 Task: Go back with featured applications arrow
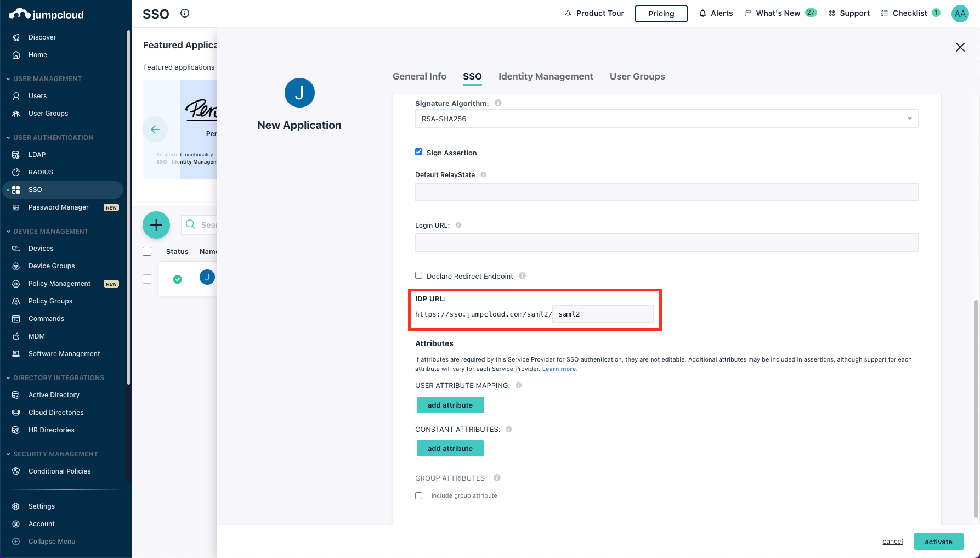pyautogui.click(x=155, y=129)
